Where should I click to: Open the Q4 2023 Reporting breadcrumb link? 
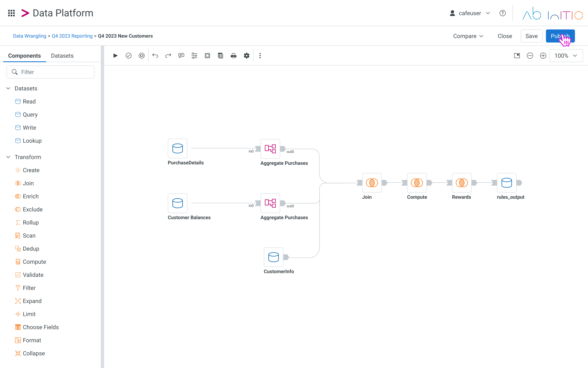72,36
